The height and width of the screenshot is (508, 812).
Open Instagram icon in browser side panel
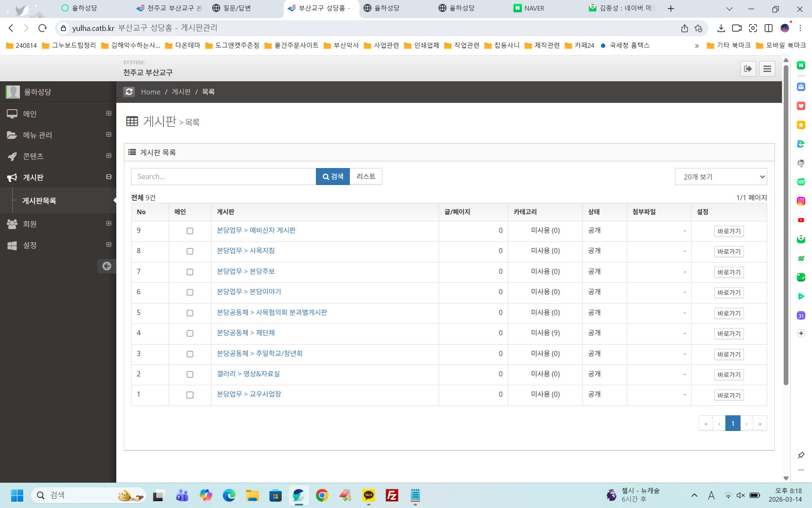pos(801,201)
